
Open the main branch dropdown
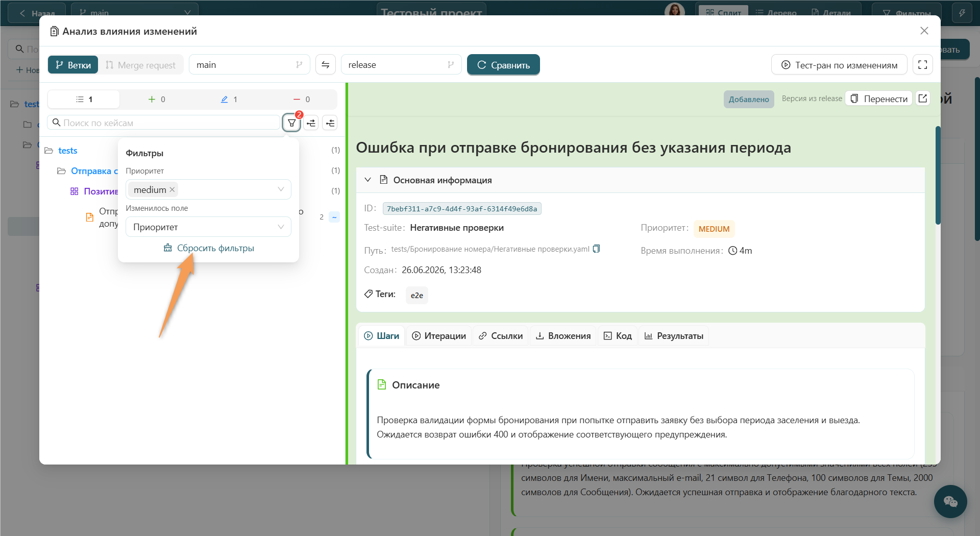click(x=250, y=65)
